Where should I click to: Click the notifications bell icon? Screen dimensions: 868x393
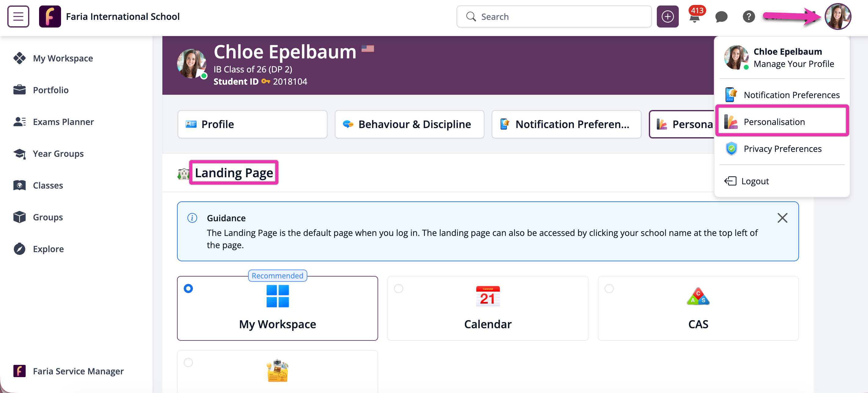coord(694,17)
